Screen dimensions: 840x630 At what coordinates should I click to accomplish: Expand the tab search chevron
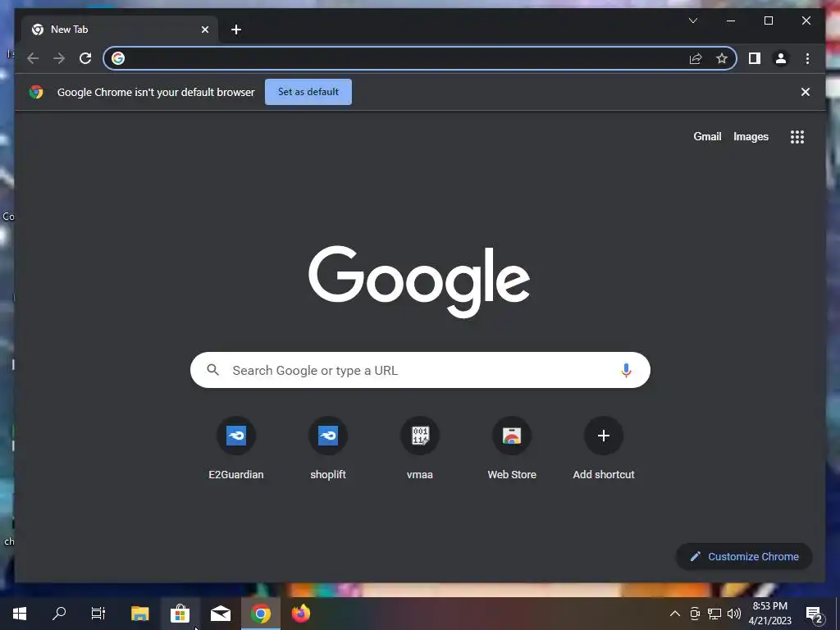(693, 21)
